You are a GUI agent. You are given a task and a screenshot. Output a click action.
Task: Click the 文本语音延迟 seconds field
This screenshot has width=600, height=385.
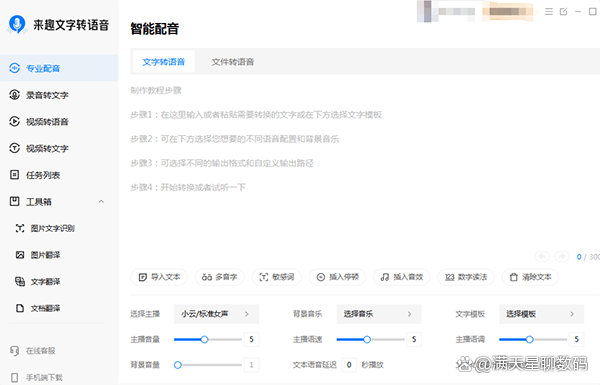click(x=349, y=365)
